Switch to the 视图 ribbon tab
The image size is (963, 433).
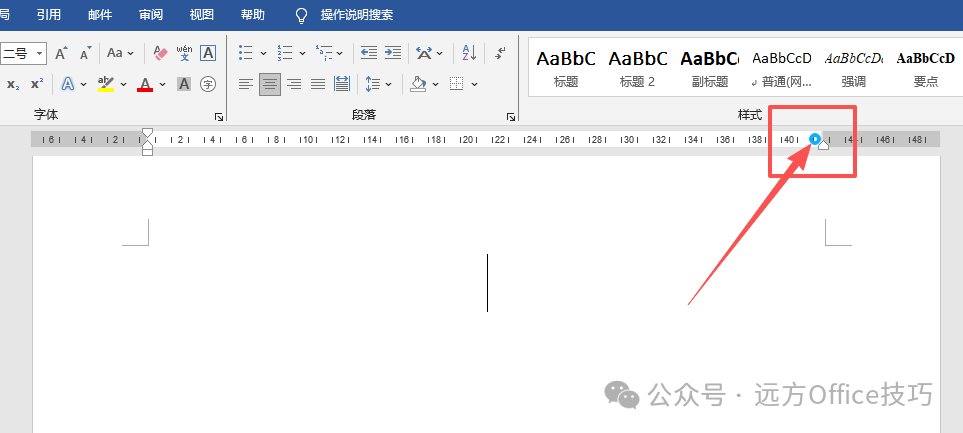coord(201,15)
